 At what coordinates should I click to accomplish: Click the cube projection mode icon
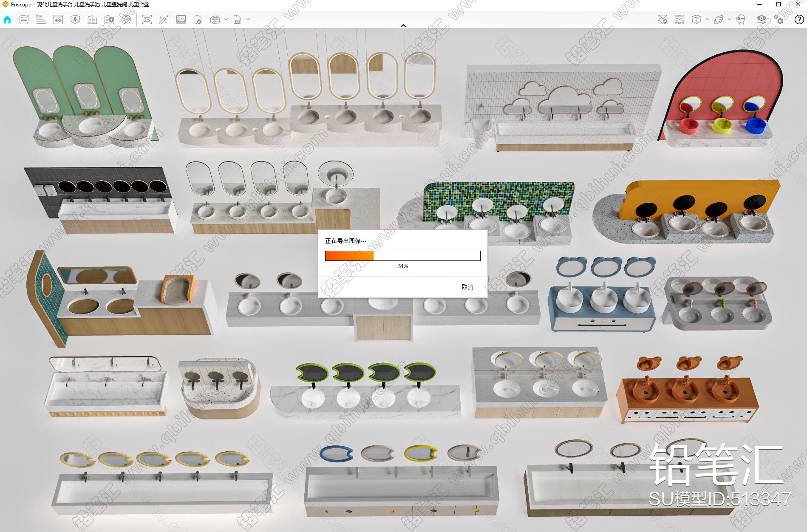(x=697, y=20)
